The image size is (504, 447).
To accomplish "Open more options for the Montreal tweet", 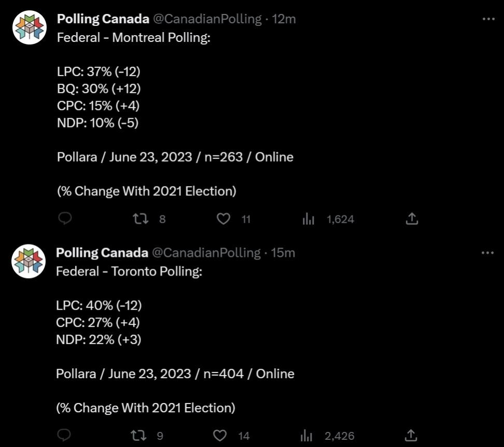I will 488,19.
